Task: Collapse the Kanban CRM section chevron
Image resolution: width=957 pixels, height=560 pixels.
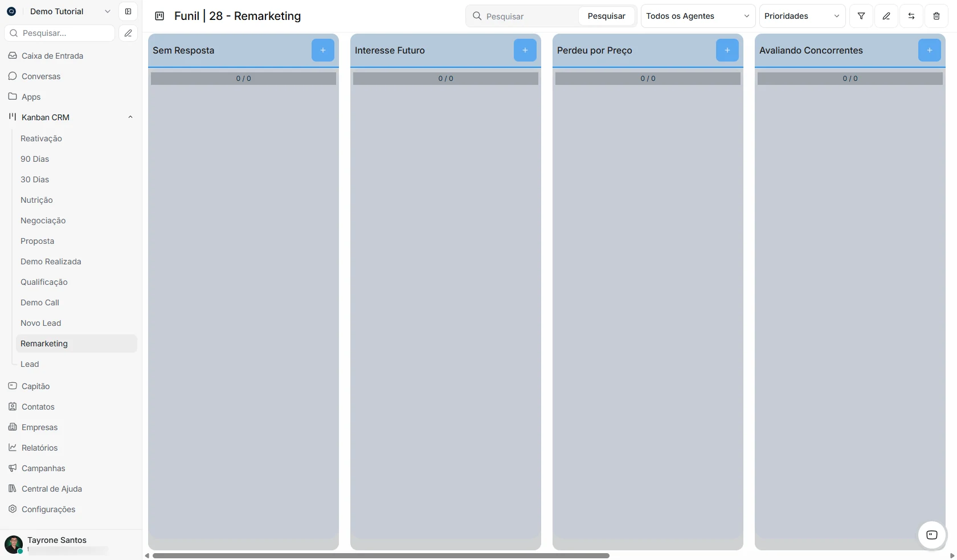Action: (x=130, y=117)
